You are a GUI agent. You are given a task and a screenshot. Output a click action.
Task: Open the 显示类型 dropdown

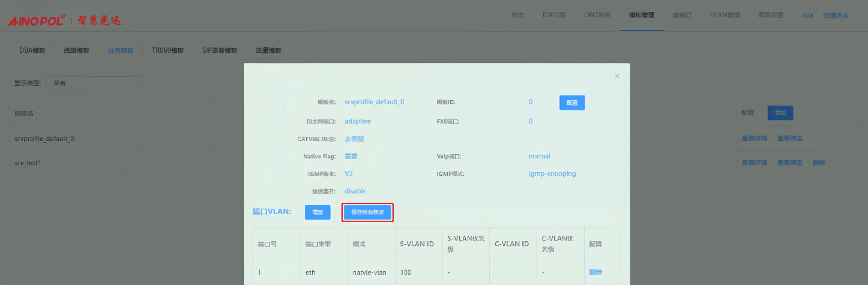tap(96, 83)
